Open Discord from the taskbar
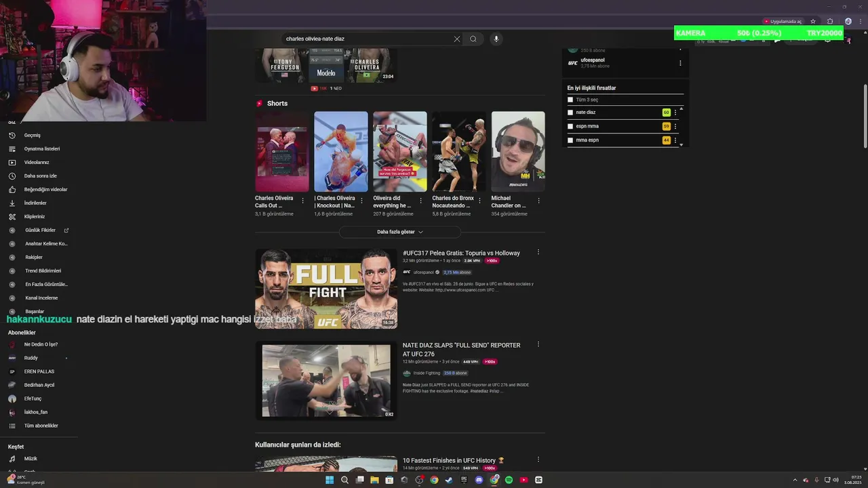 point(479,480)
